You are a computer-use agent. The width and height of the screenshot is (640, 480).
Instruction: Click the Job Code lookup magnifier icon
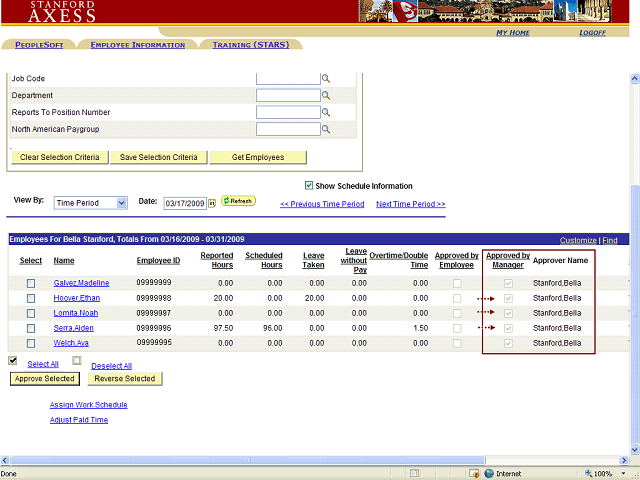pyautogui.click(x=325, y=79)
